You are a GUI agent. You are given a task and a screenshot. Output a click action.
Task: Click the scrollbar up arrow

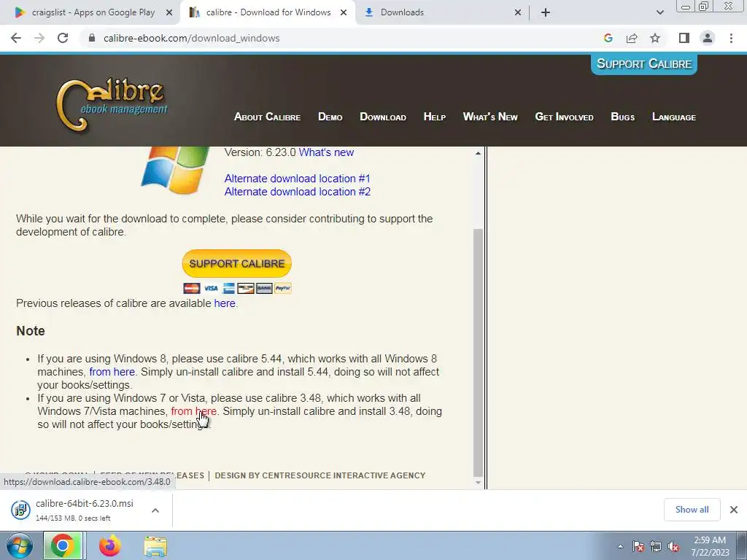[x=478, y=153]
